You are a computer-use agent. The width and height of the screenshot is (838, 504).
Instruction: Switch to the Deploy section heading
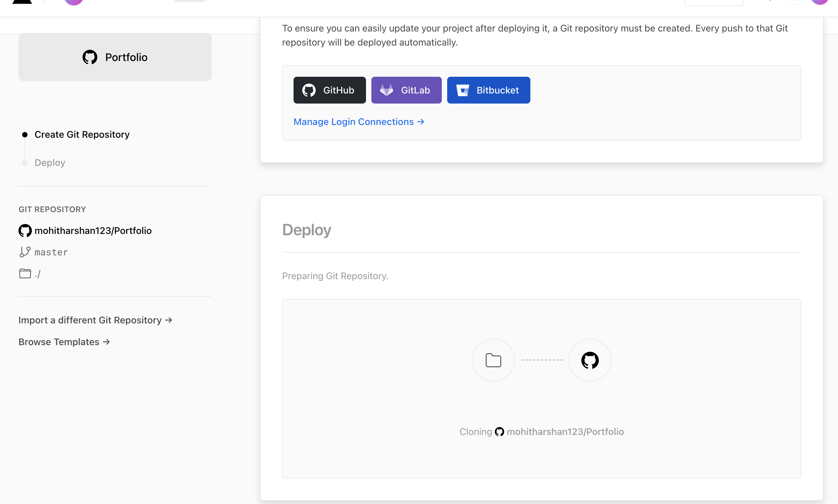(306, 230)
